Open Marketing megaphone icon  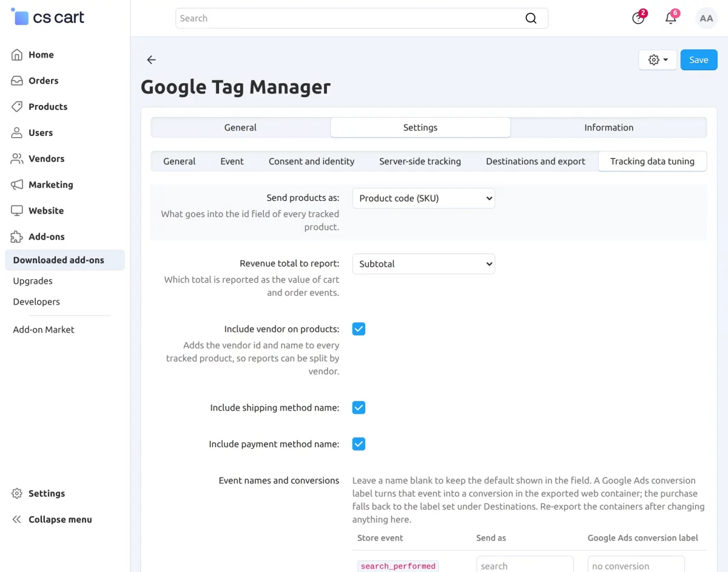tap(17, 185)
